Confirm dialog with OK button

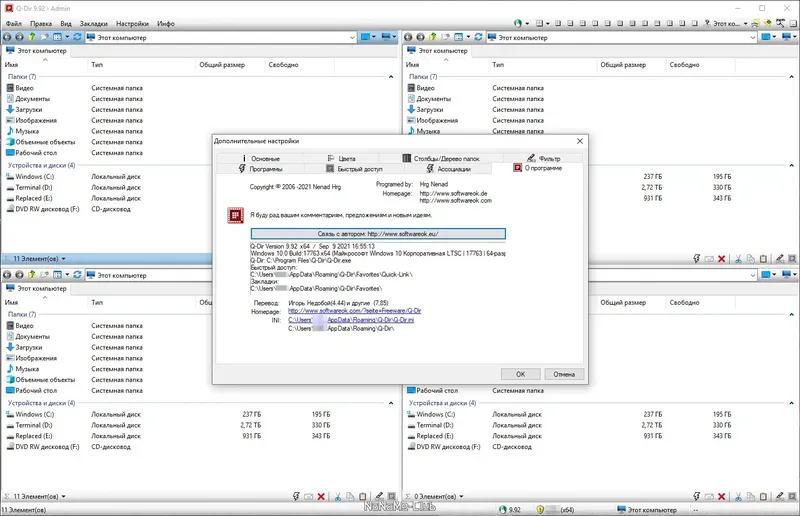520,374
